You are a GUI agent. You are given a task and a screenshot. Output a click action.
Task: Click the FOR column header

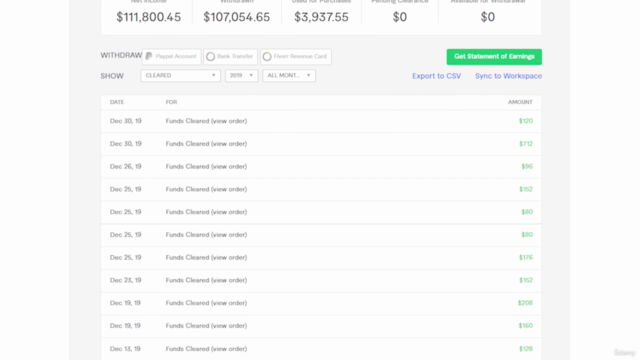171,102
